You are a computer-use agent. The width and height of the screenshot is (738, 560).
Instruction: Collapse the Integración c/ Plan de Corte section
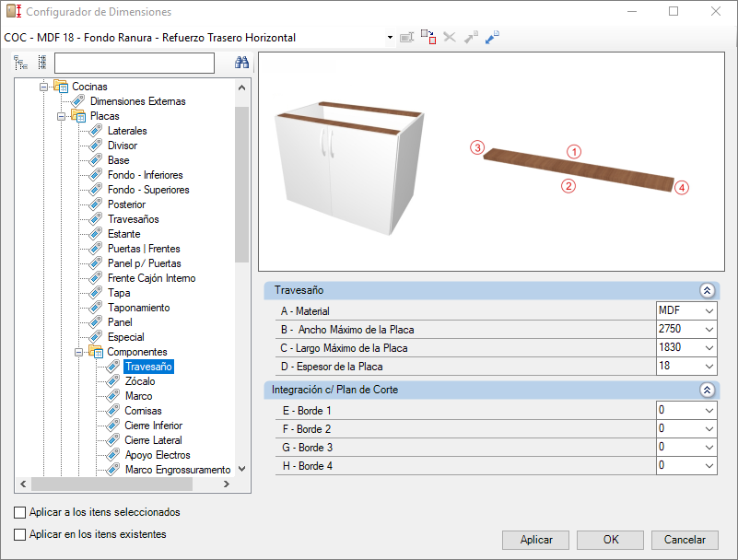coord(707,390)
